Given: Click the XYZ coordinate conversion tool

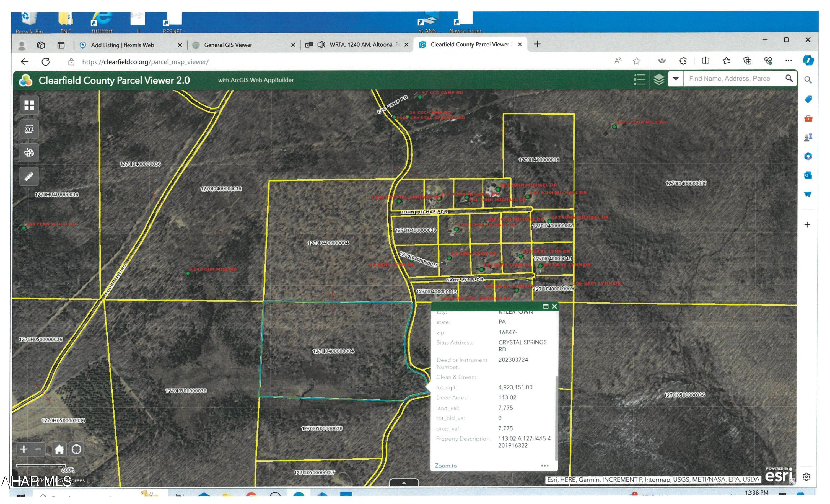Looking at the screenshot, I should (29, 129).
